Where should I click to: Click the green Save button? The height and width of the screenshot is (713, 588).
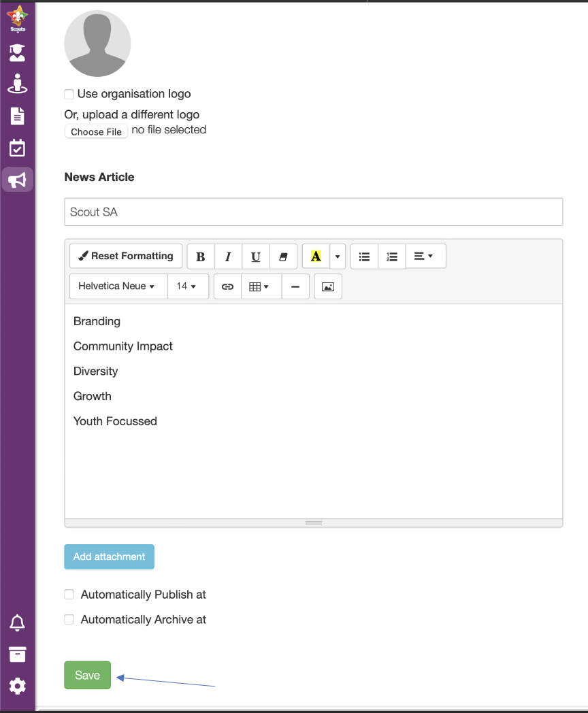[x=87, y=675]
